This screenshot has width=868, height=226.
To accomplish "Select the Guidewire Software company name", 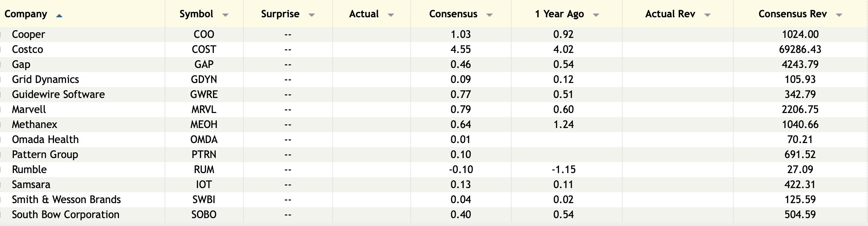I will pos(58,95).
